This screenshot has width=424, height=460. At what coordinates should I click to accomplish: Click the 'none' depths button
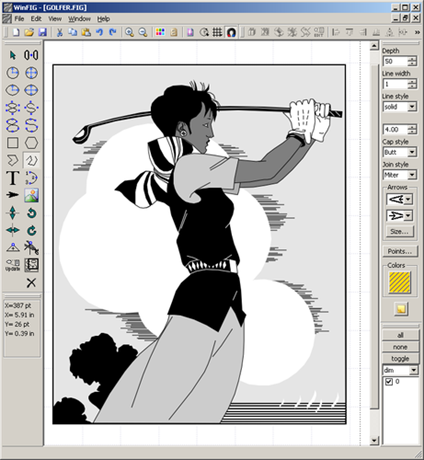[x=400, y=347]
